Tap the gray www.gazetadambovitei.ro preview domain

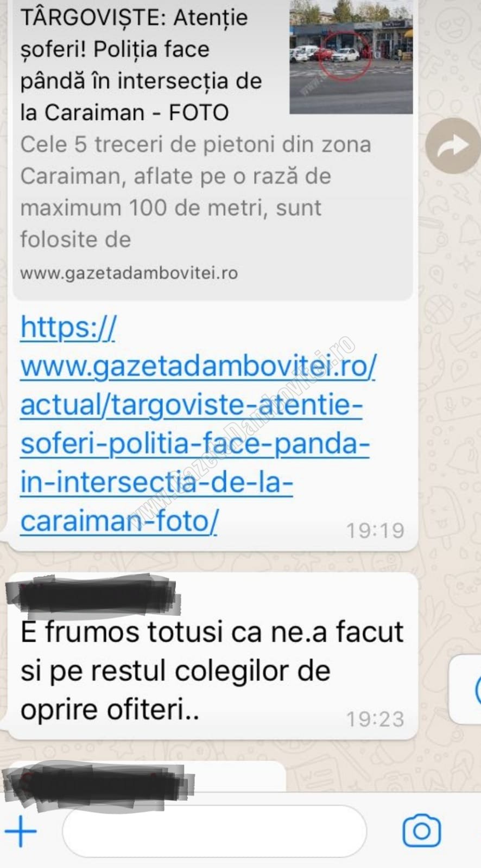129,273
